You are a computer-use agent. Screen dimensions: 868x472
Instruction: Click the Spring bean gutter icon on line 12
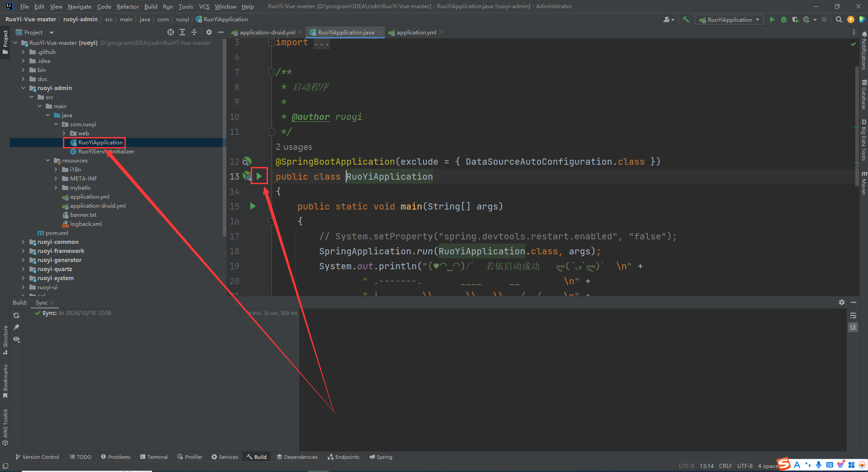(x=247, y=162)
